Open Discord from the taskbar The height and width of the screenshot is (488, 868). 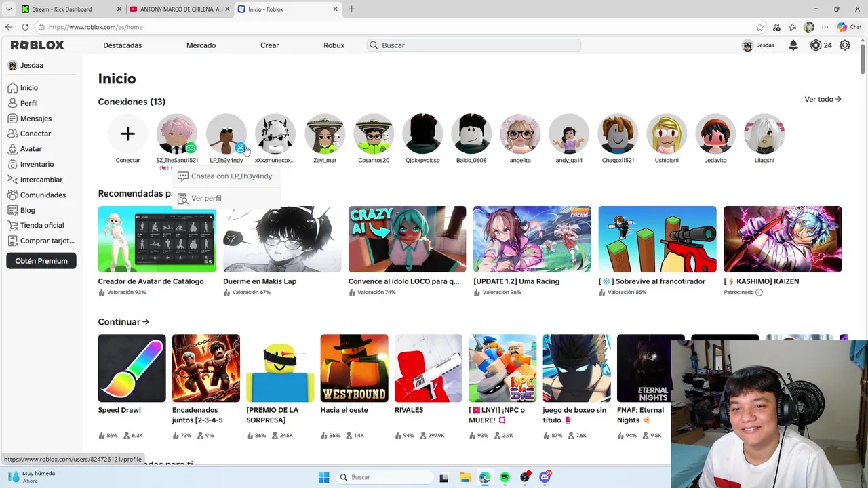pyautogui.click(x=545, y=477)
